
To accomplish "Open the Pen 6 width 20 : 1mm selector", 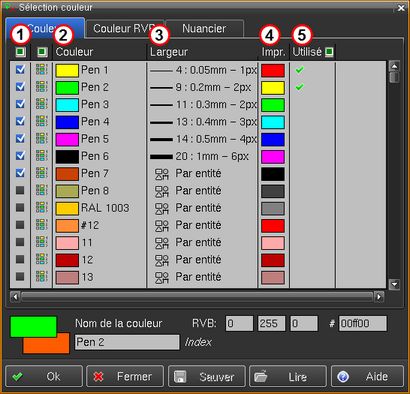I will point(203,156).
